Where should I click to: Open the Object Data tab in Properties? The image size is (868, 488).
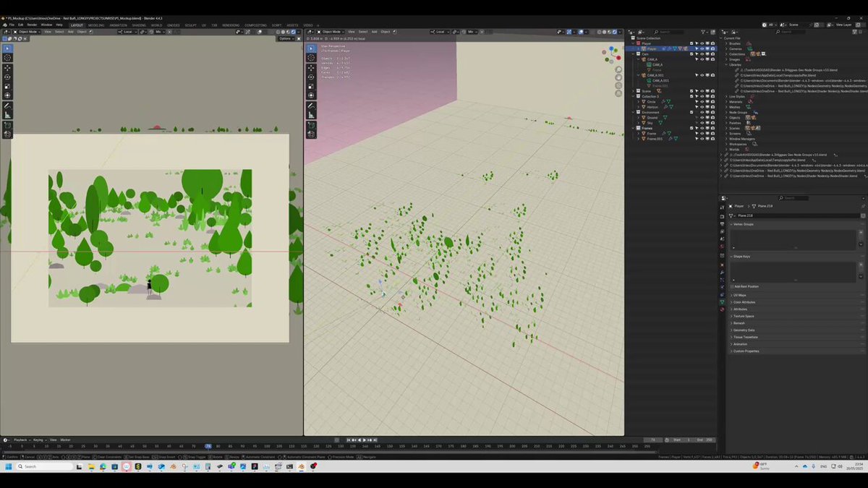point(722,302)
